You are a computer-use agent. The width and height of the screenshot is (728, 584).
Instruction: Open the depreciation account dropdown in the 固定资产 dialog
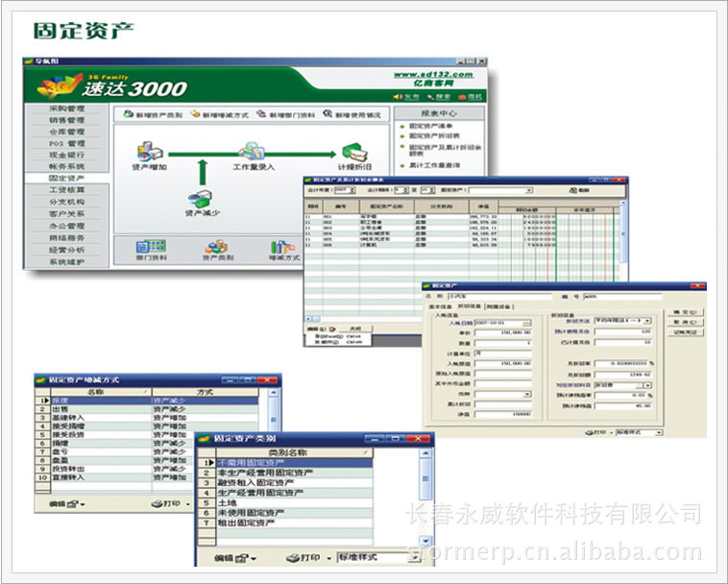647,385
